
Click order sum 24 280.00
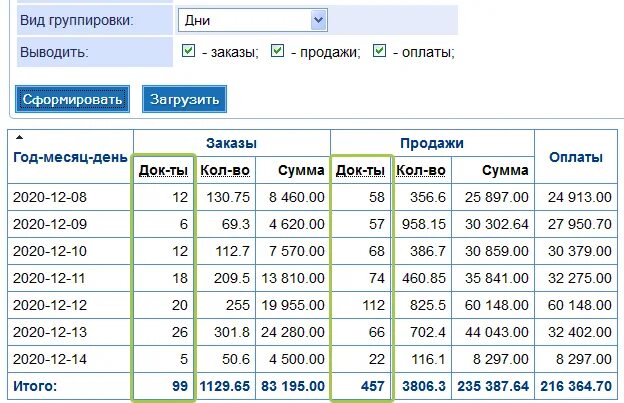tap(293, 332)
